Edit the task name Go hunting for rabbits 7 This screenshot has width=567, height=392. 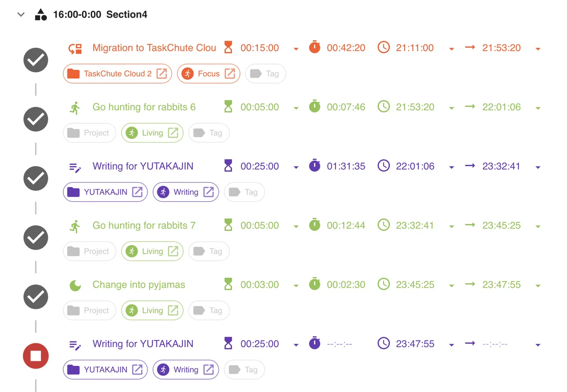(144, 226)
